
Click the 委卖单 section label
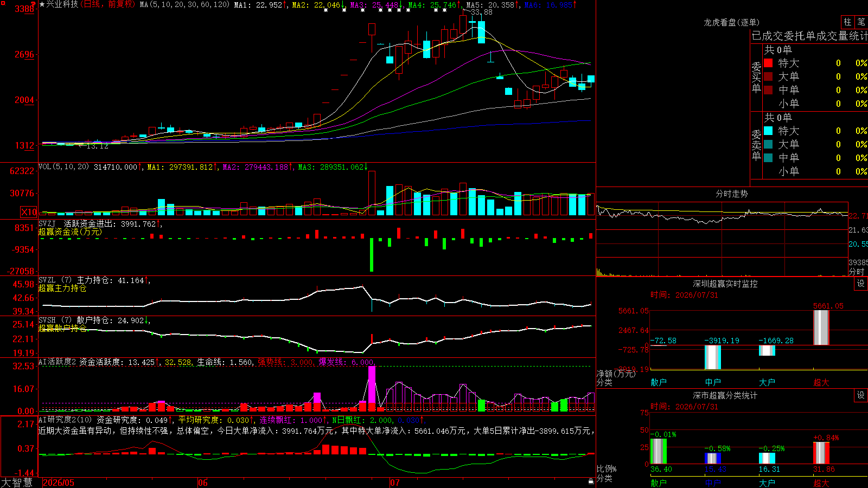pyautogui.click(x=756, y=145)
